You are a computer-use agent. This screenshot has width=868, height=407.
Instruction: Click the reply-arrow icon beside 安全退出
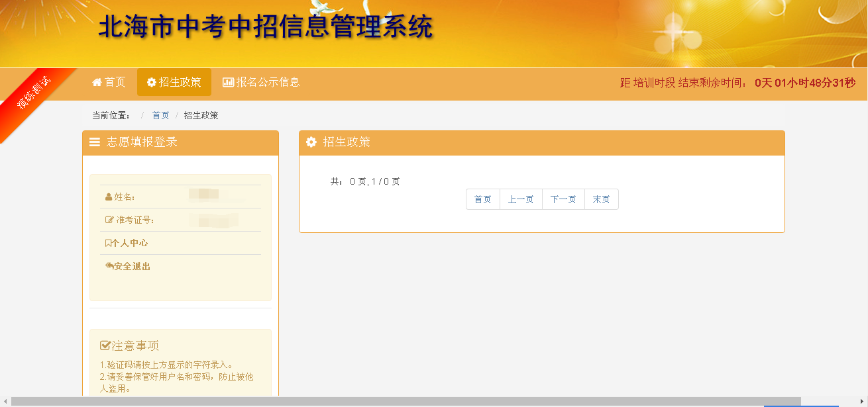click(x=109, y=266)
